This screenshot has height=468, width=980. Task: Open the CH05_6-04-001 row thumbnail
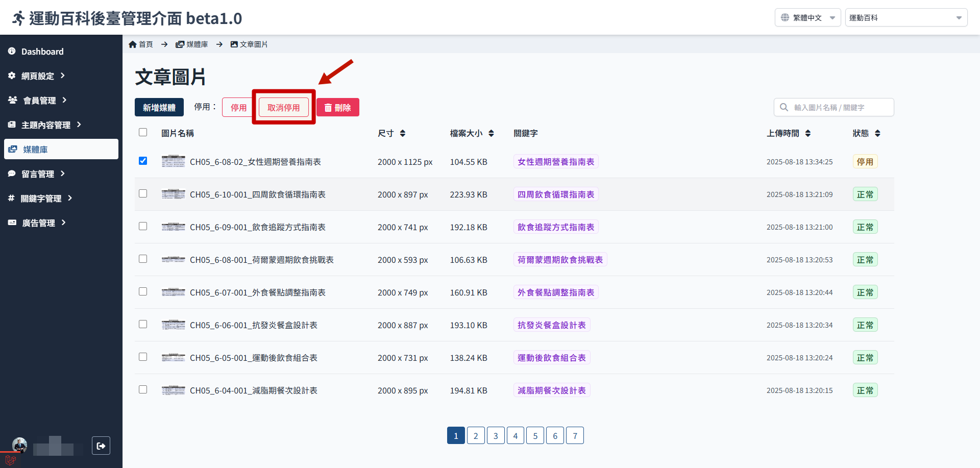point(174,390)
